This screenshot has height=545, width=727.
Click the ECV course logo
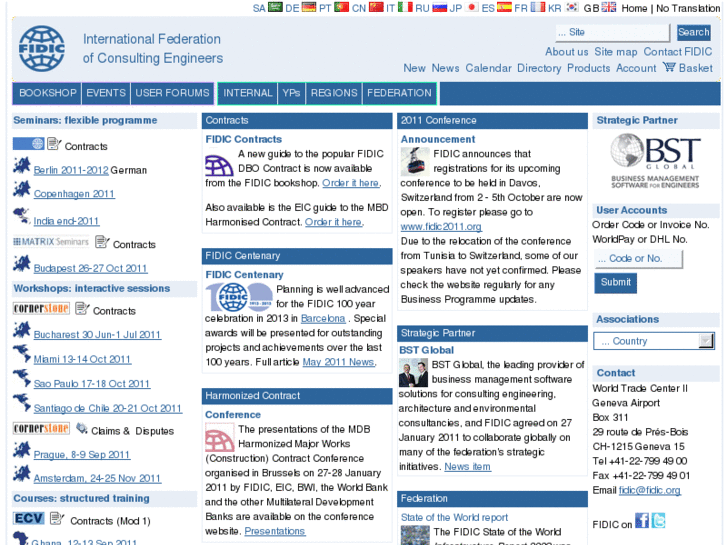[x=29, y=518]
